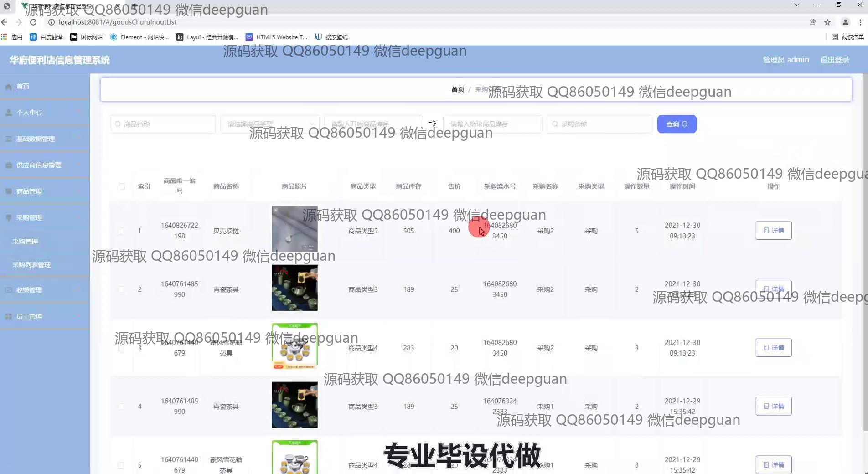View the 青瓷茶具 product photo in row 4

pos(294,405)
